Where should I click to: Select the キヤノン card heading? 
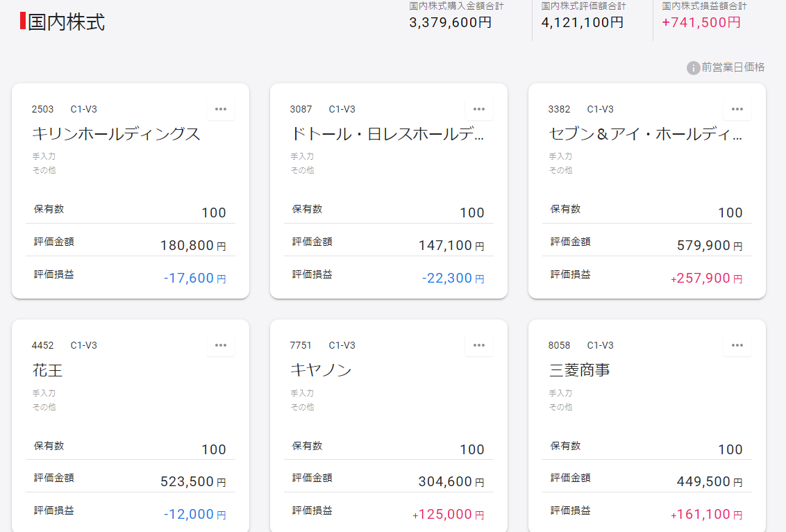coord(321,370)
